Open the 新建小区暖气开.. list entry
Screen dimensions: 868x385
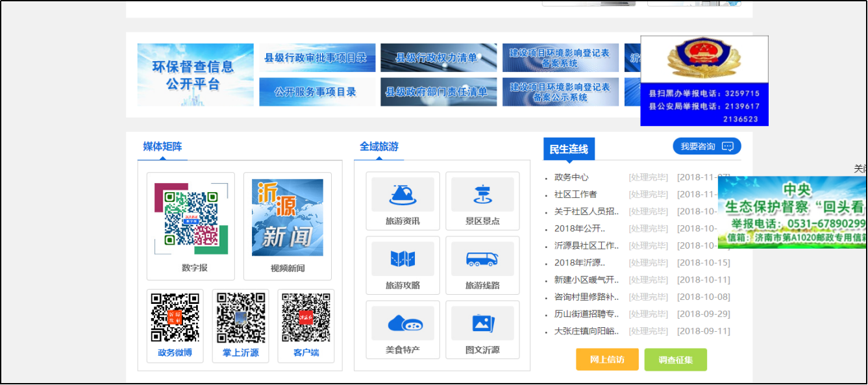586,280
